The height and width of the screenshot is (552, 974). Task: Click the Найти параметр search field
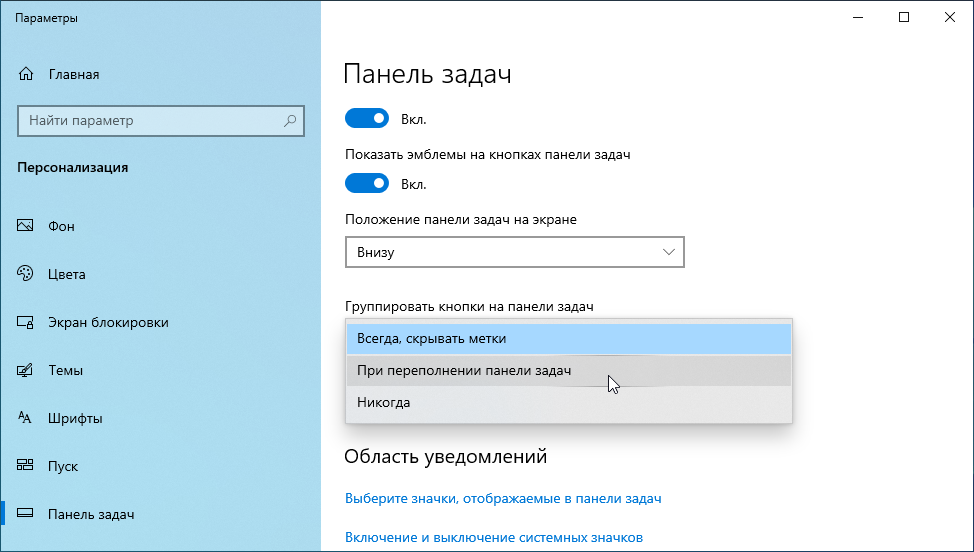150,121
